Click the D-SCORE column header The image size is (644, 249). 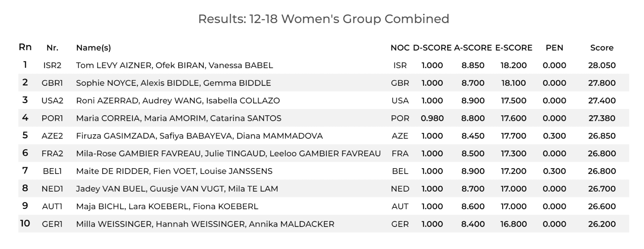tap(432, 48)
